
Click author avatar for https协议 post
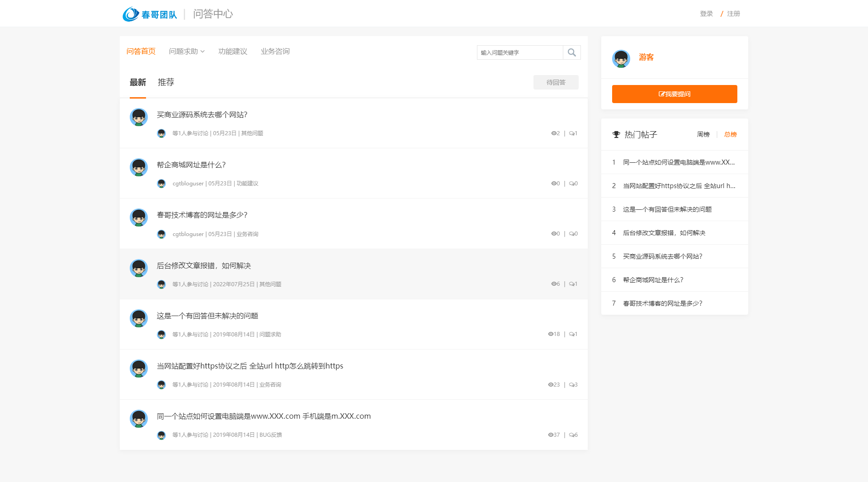139,369
